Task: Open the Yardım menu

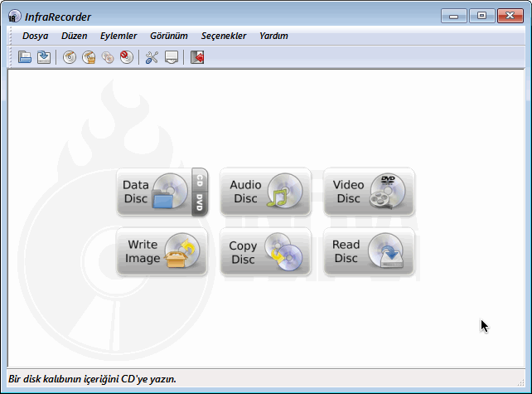Action: 273,36
